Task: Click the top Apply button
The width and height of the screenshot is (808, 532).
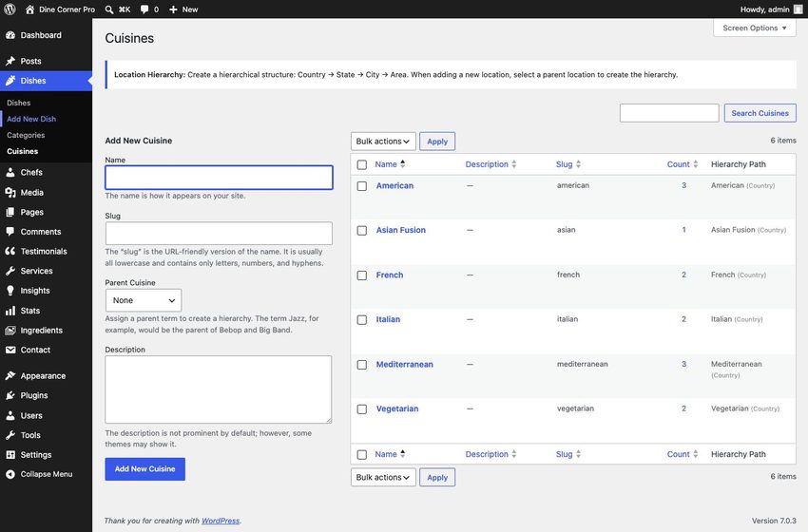Action: click(x=437, y=142)
